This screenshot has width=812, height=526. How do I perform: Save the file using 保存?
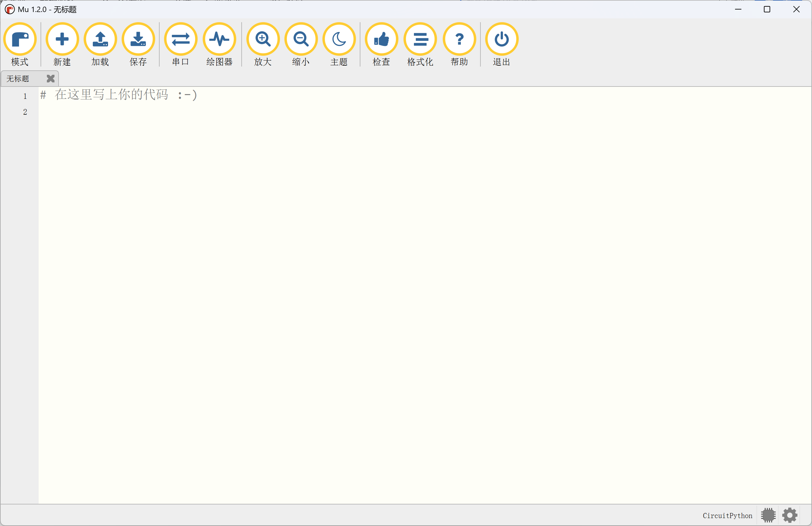point(138,39)
